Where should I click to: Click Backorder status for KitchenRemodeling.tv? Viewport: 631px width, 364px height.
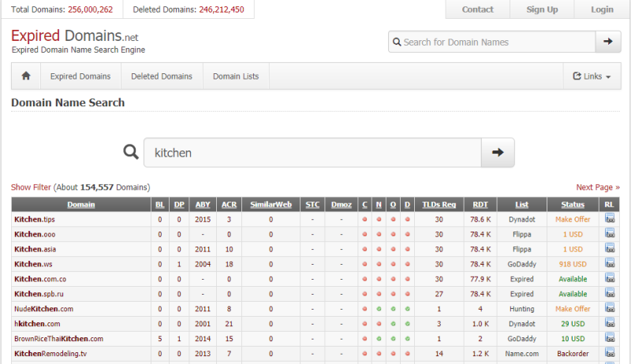(x=573, y=354)
